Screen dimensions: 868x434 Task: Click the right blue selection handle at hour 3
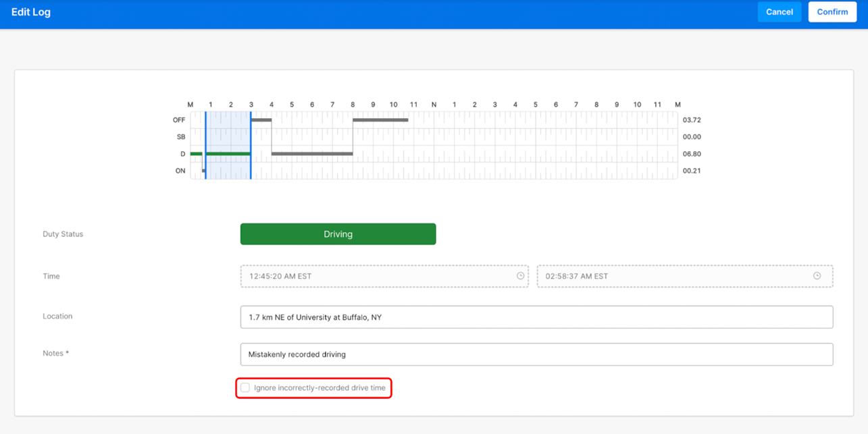pyautogui.click(x=251, y=145)
